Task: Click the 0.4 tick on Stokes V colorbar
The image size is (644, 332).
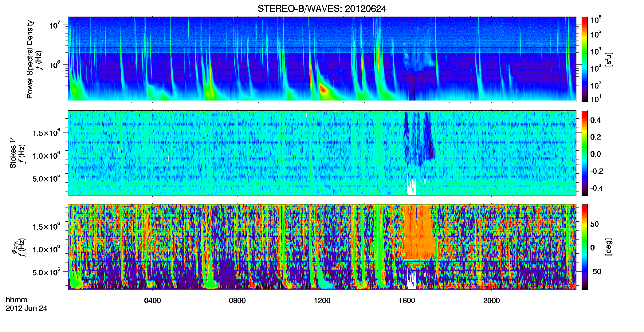Action: tap(595, 120)
